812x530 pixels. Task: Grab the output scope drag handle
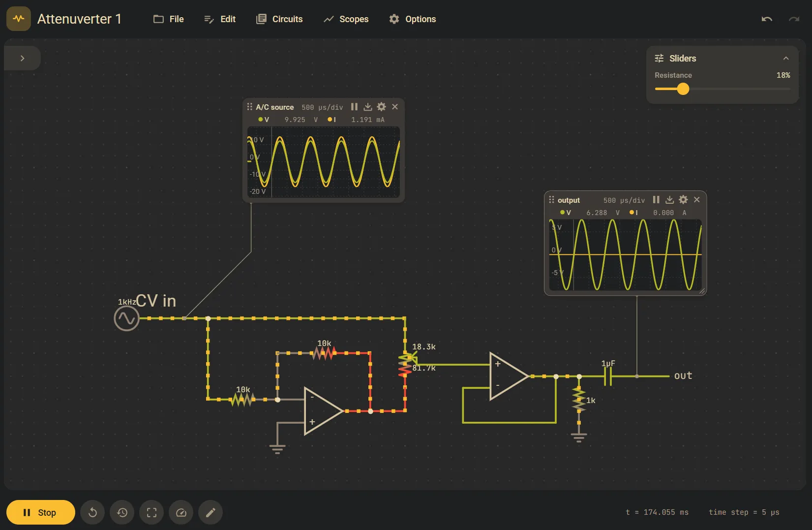(551, 200)
